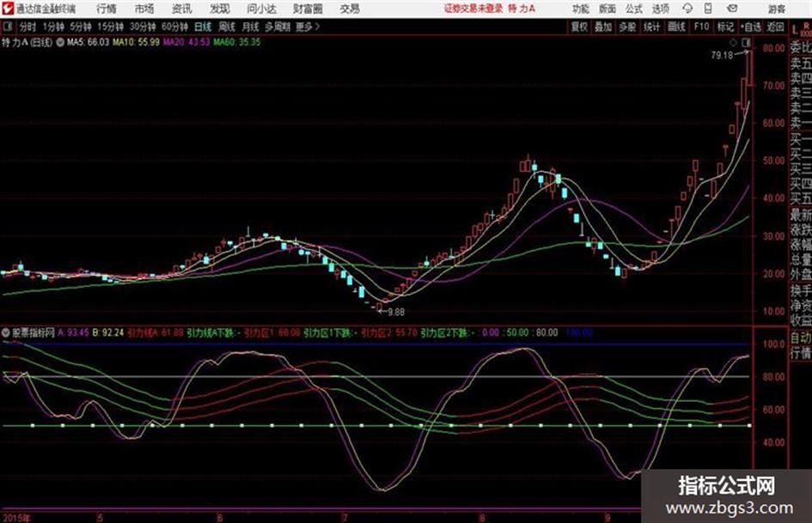
Task: Add stock via the 自选 button
Action: 751,27
